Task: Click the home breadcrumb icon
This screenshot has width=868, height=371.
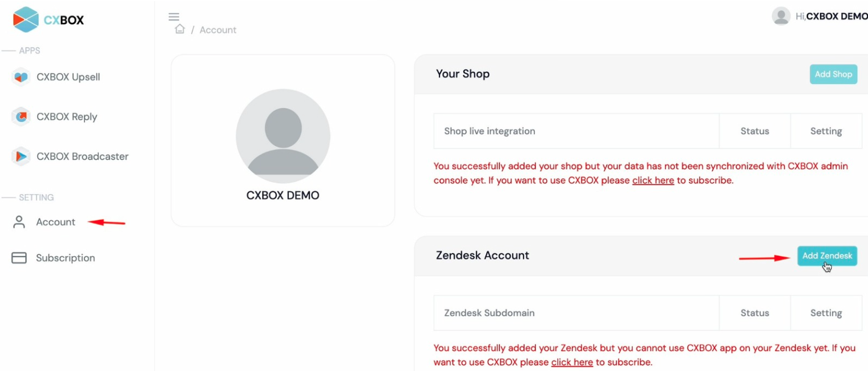Action: click(x=180, y=29)
